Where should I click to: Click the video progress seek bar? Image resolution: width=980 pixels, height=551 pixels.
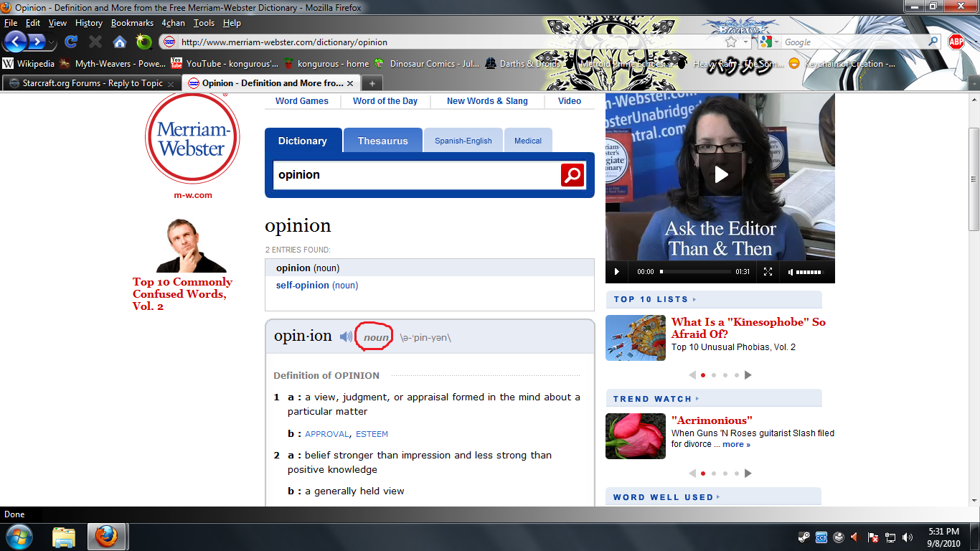click(x=695, y=272)
